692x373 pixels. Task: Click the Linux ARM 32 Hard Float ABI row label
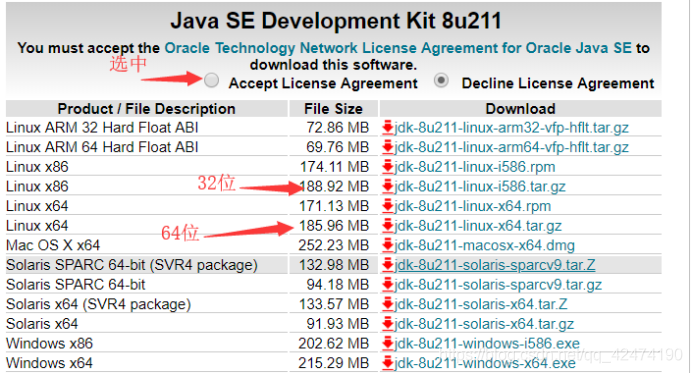(x=102, y=128)
